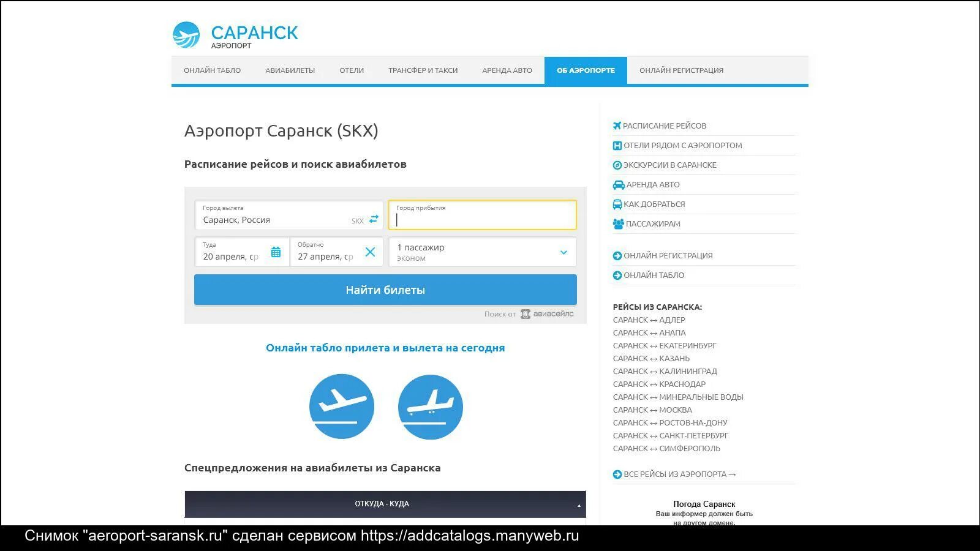This screenshot has height=551, width=980.
Task: Open Саранск — Санкт-Петербург route link
Action: point(671,436)
